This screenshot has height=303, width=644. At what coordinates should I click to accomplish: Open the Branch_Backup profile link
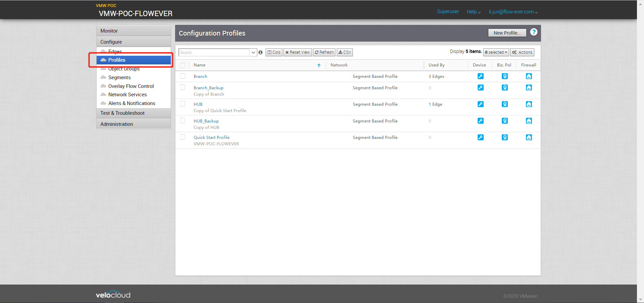208,88
